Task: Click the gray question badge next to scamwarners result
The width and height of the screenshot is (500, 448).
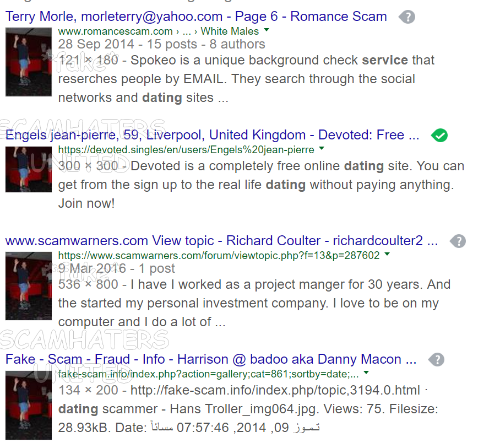Action: click(x=458, y=241)
